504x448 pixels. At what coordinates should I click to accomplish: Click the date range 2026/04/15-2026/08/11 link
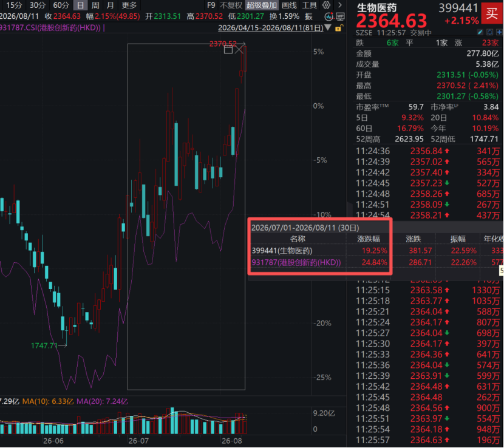271,28
